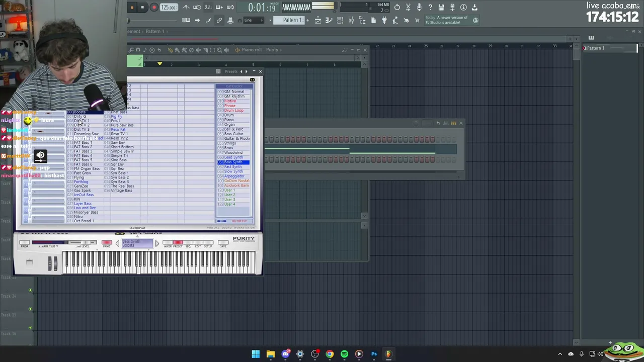Select the Lead Synth category in Purity
This screenshot has width=644, height=362.
(x=233, y=157)
